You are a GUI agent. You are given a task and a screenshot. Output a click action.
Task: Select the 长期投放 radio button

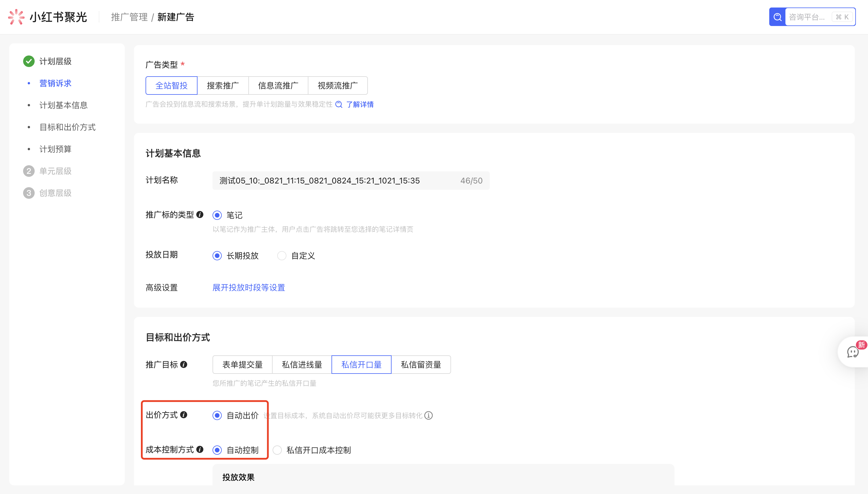[x=217, y=255]
